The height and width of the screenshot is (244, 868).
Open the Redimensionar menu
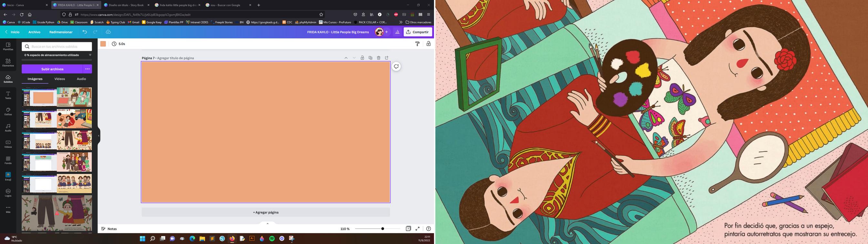(61, 32)
